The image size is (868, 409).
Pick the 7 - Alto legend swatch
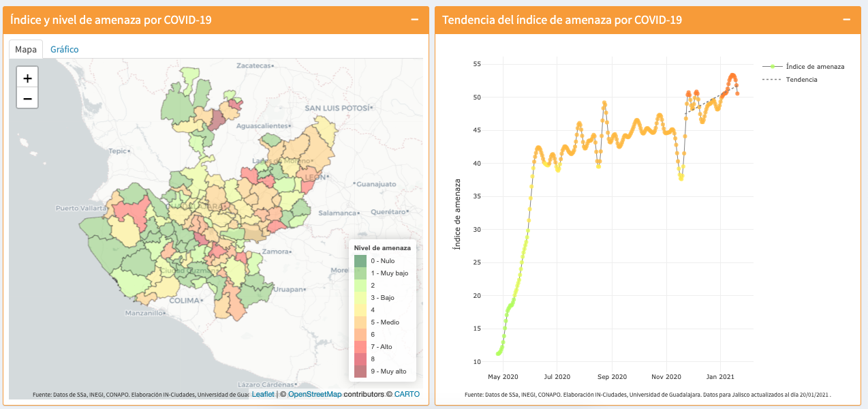pyautogui.click(x=360, y=347)
